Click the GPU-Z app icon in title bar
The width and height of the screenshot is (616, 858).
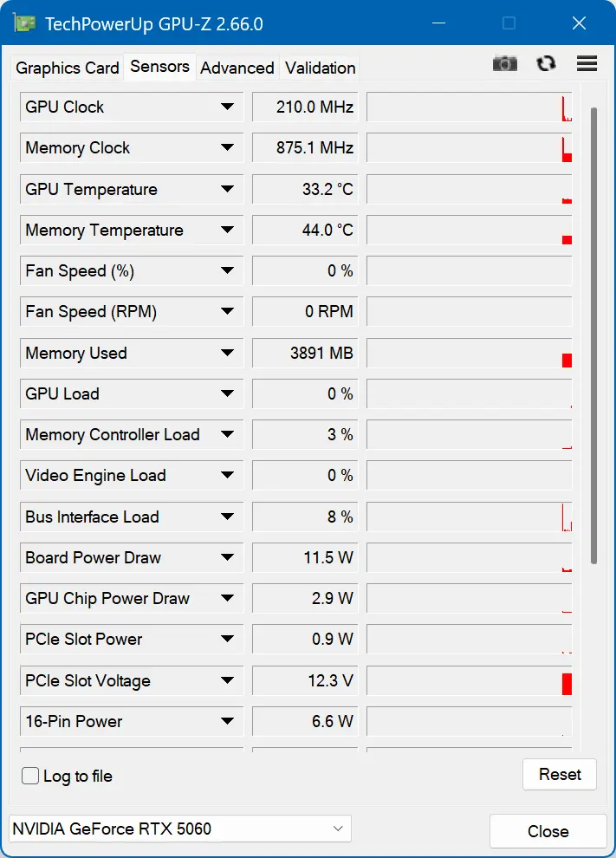(24, 23)
